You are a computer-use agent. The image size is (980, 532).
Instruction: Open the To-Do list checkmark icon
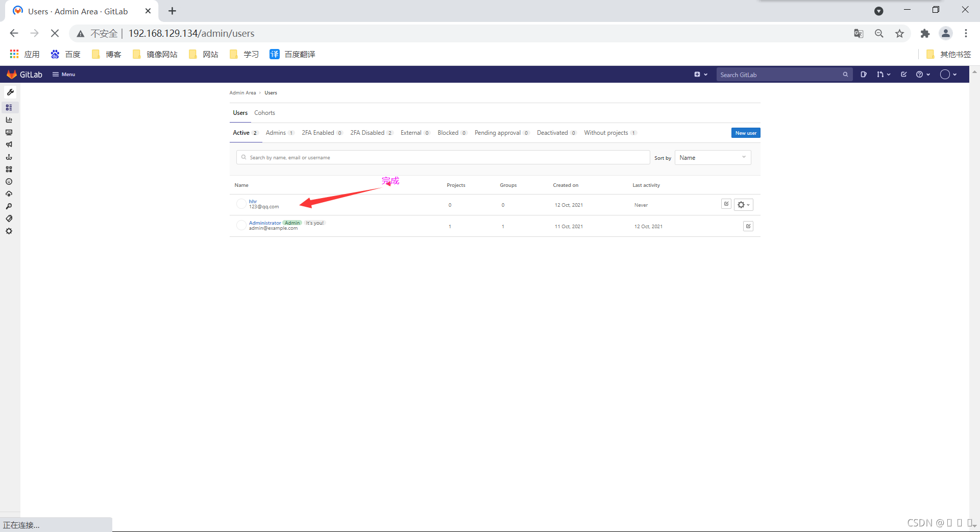903,75
